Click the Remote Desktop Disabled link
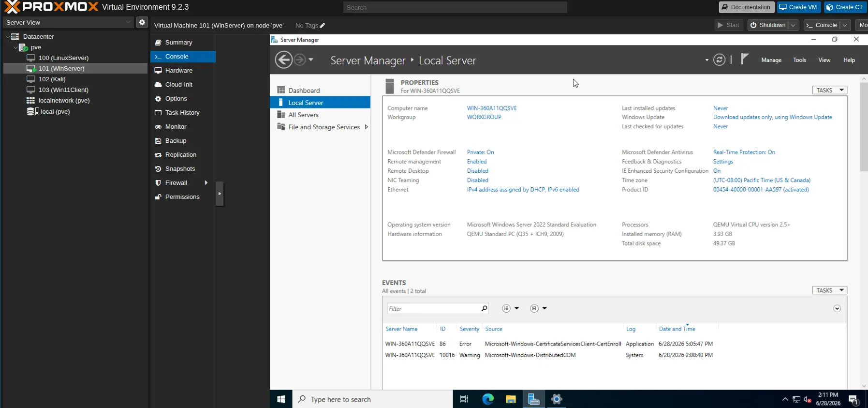 click(478, 171)
